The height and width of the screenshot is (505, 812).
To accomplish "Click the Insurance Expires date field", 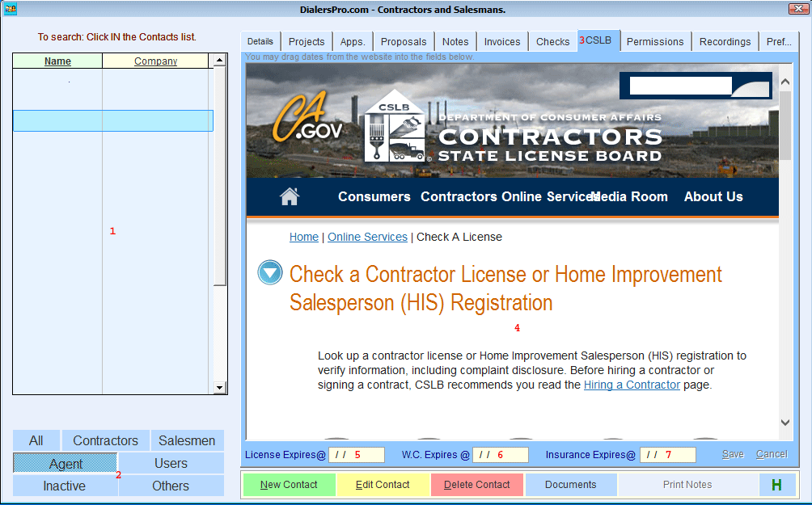I will click(x=668, y=455).
